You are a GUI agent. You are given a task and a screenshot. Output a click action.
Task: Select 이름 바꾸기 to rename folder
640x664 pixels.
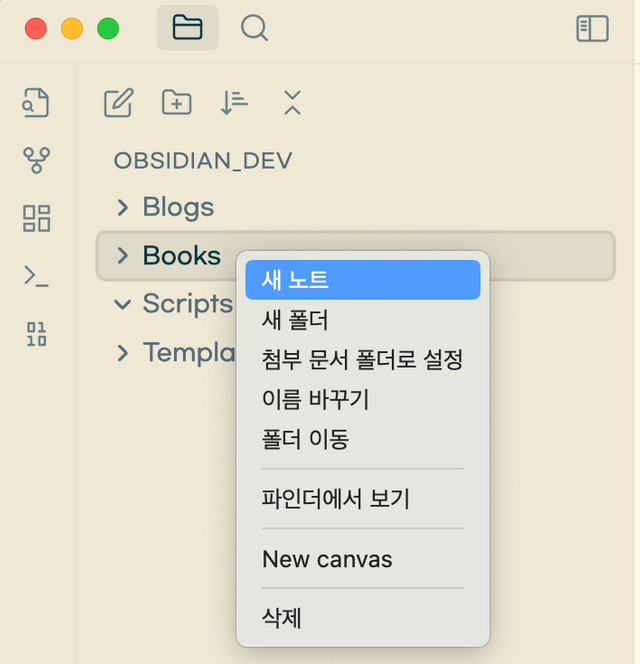[x=363, y=399]
